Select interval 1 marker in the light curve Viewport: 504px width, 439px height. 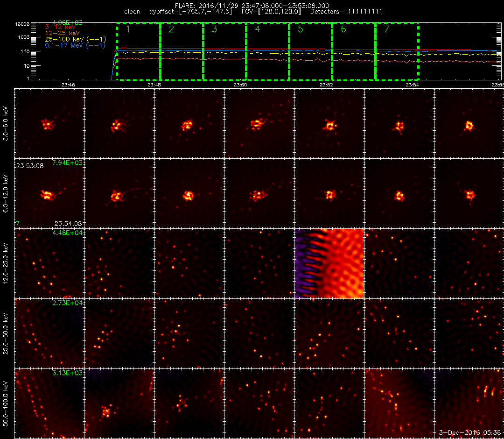pos(128,29)
